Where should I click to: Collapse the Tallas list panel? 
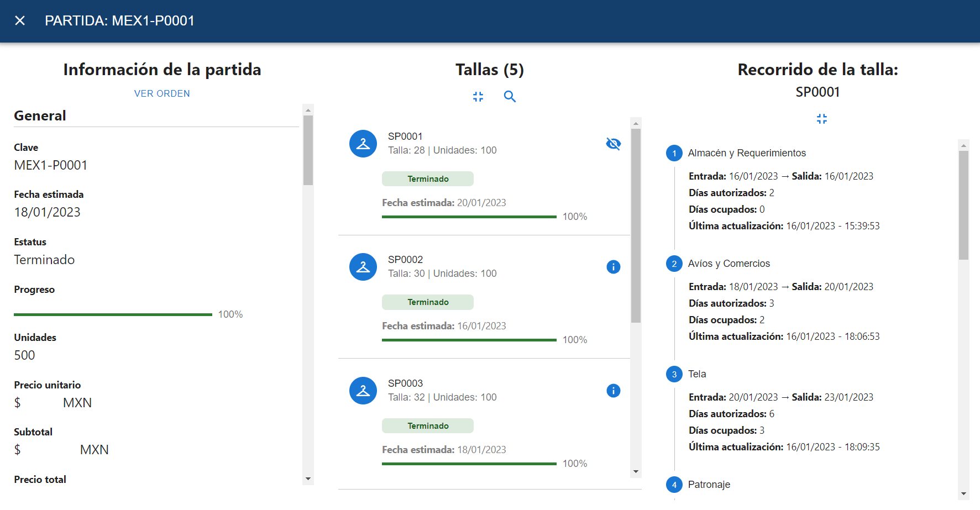point(478,97)
